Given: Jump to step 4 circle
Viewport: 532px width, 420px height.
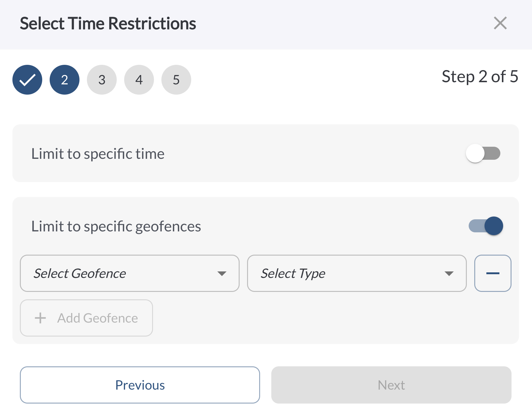Looking at the screenshot, I should pos(139,80).
